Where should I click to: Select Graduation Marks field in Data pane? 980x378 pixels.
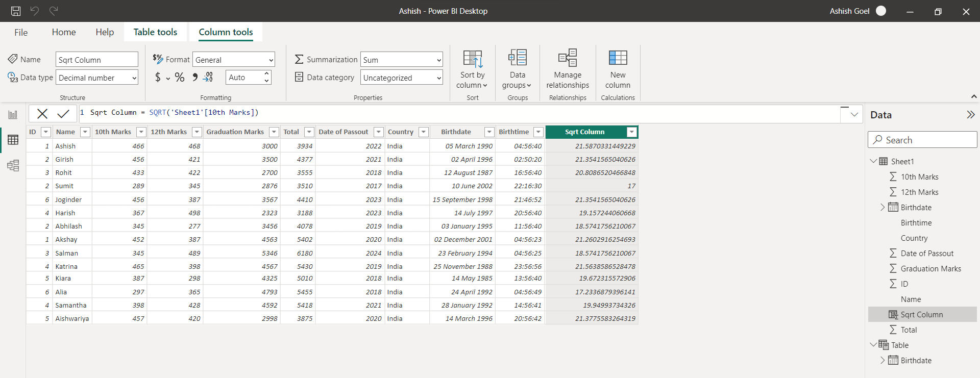(x=930, y=269)
